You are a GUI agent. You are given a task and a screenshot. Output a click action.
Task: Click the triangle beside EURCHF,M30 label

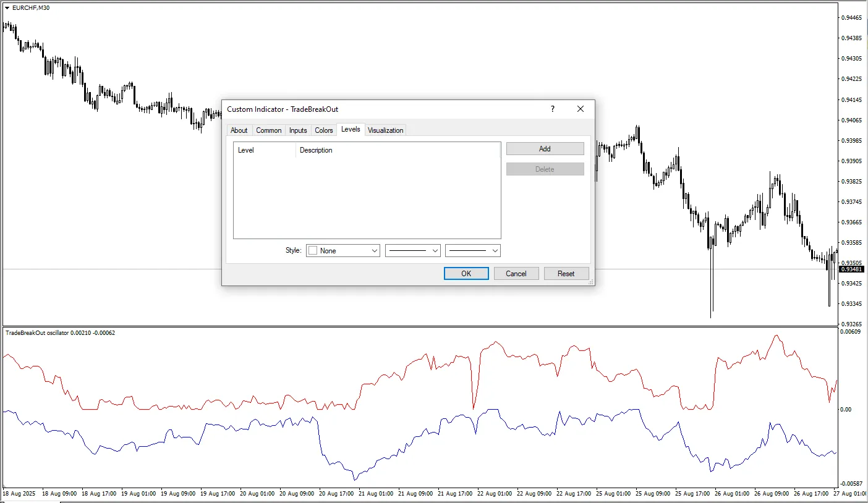coord(7,7)
